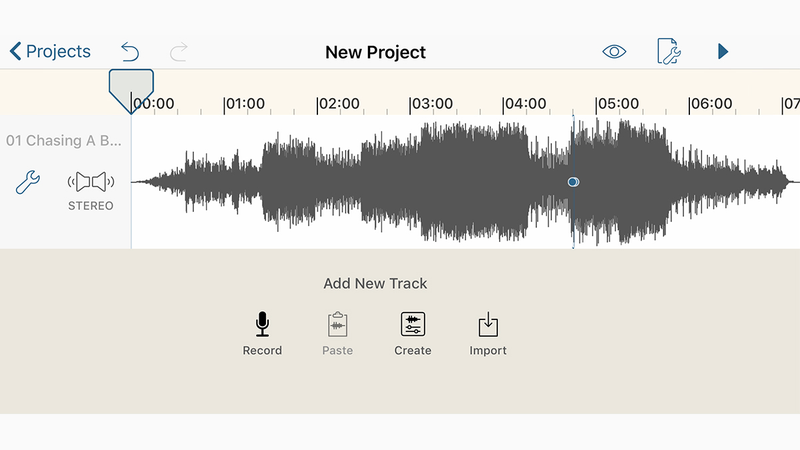Click the 04:00 timeline ruler label
Screen dimensions: 800x450
524,104
